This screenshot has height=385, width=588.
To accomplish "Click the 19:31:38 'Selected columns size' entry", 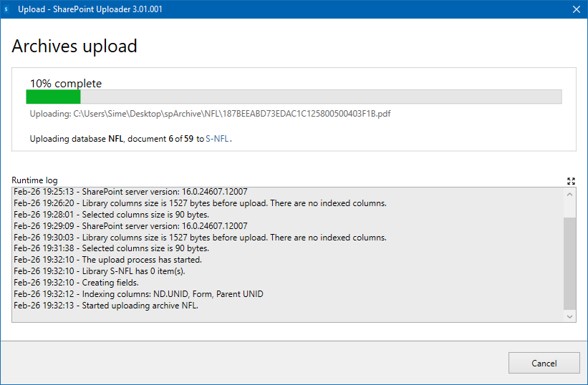I will (111, 248).
